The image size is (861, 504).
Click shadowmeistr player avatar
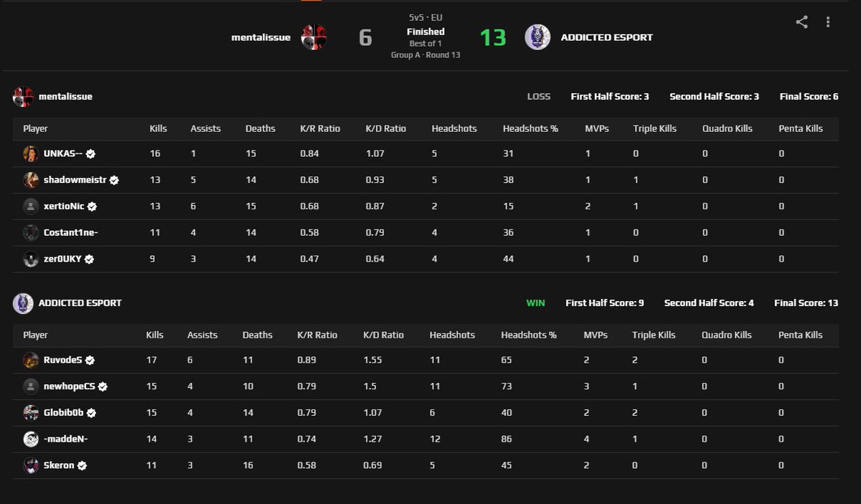(x=31, y=180)
